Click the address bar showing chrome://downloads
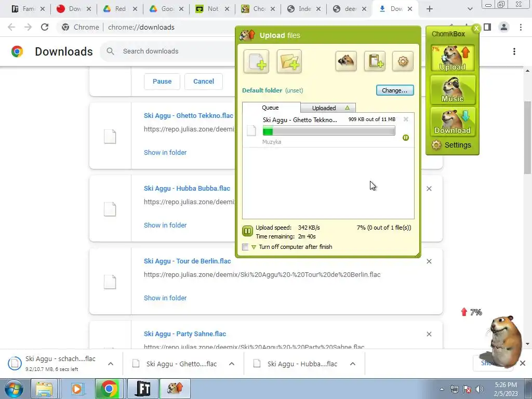The image size is (532, 399). pyautogui.click(x=141, y=27)
